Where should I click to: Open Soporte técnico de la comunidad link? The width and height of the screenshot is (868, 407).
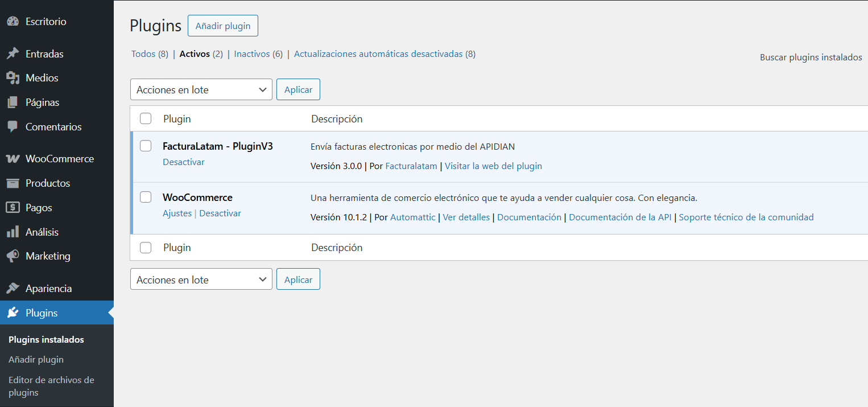(x=746, y=217)
